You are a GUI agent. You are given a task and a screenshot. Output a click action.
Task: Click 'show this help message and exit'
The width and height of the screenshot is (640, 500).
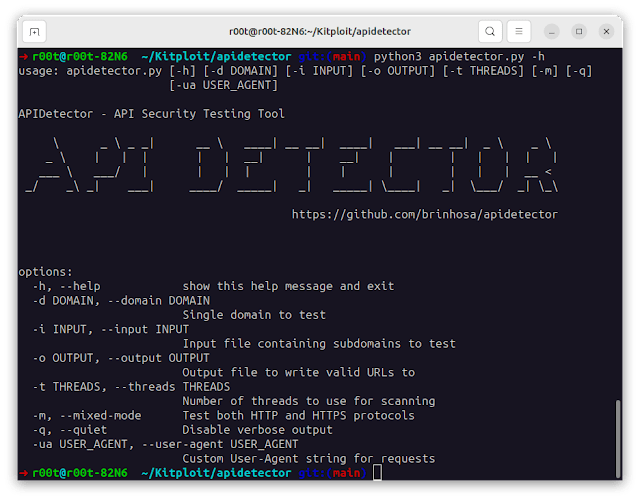click(x=288, y=286)
